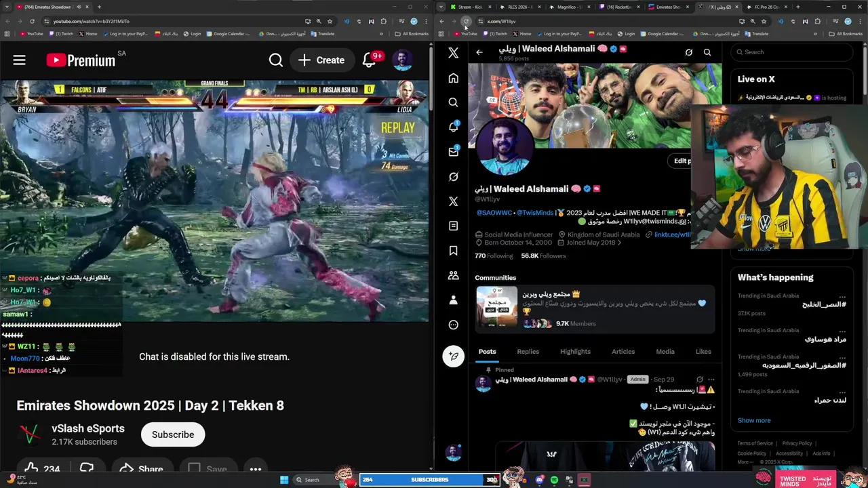Screen dimensions: 868x488
Task: Click the X Search input field
Action: [792, 52]
